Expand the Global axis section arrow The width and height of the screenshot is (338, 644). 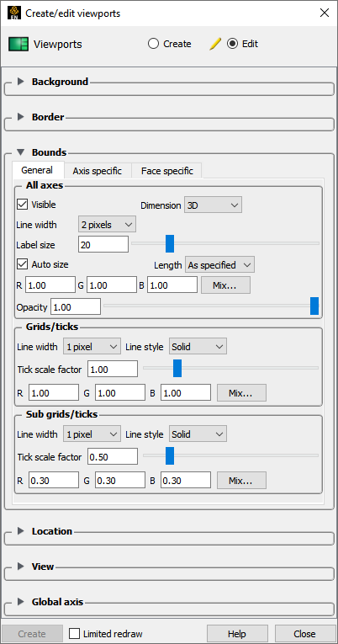pos(21,602)
